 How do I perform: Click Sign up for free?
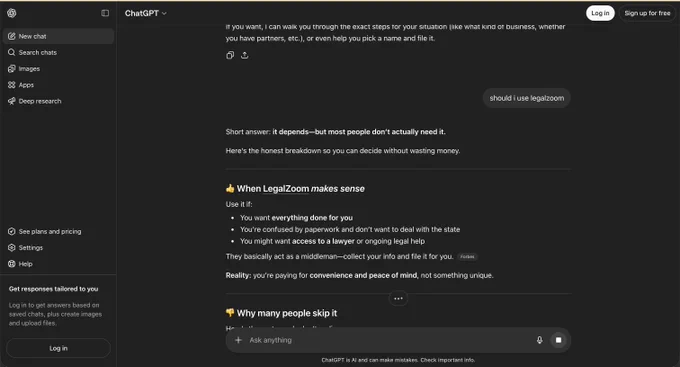pos(647,13)
